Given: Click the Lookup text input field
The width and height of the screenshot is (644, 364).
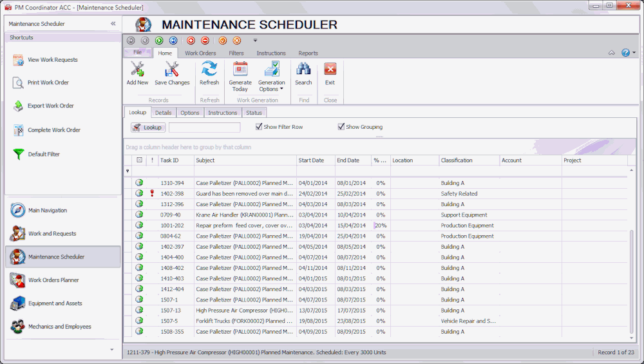Looking at the screenshot, I should pyautogui.click(x=204, y=128).
